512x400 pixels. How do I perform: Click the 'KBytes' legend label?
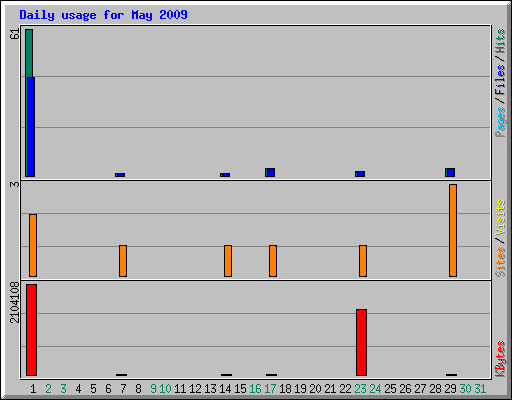point(500,359)
